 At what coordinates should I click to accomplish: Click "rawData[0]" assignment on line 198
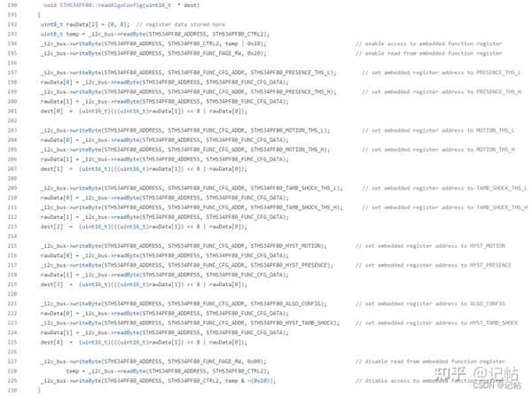[x=57, y=82]
